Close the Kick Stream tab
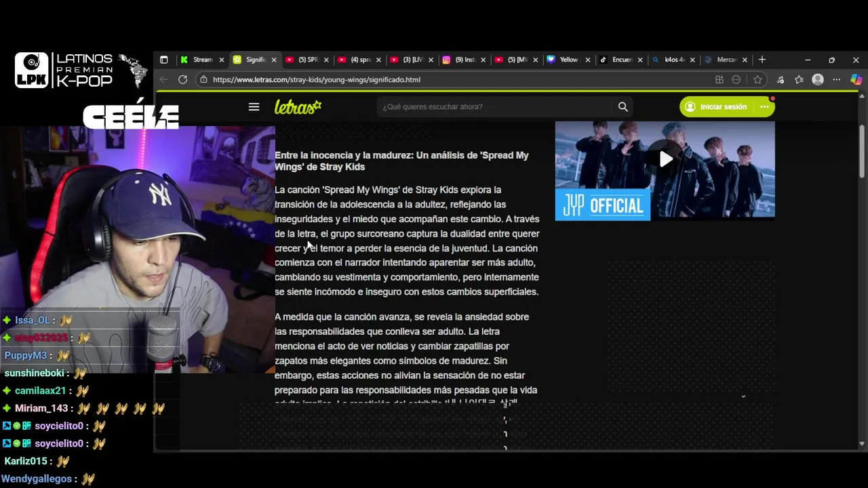The height and width of the screenshot is (488, 868). coord(221,60)
